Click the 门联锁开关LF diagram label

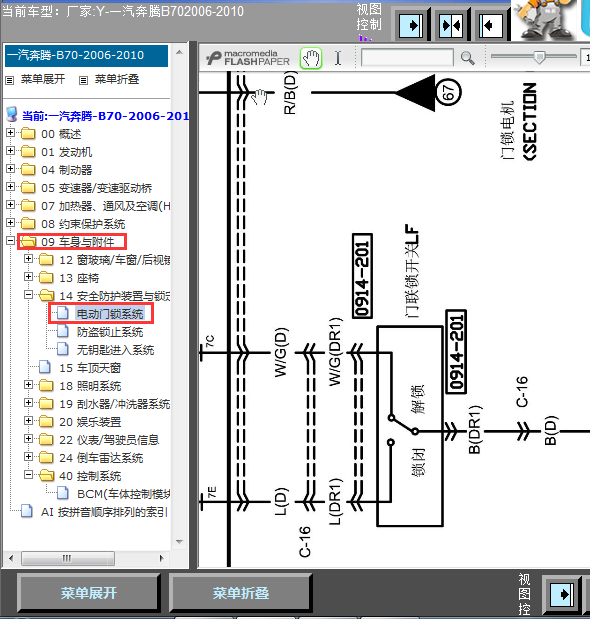pyautogui.click(x=412, y=270)
